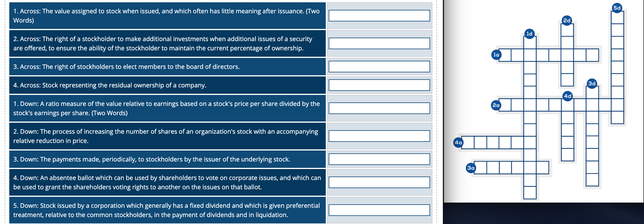Click the 1a marker in the crossword grid
The height and width of the screenshot is (224, 644).
496,54
